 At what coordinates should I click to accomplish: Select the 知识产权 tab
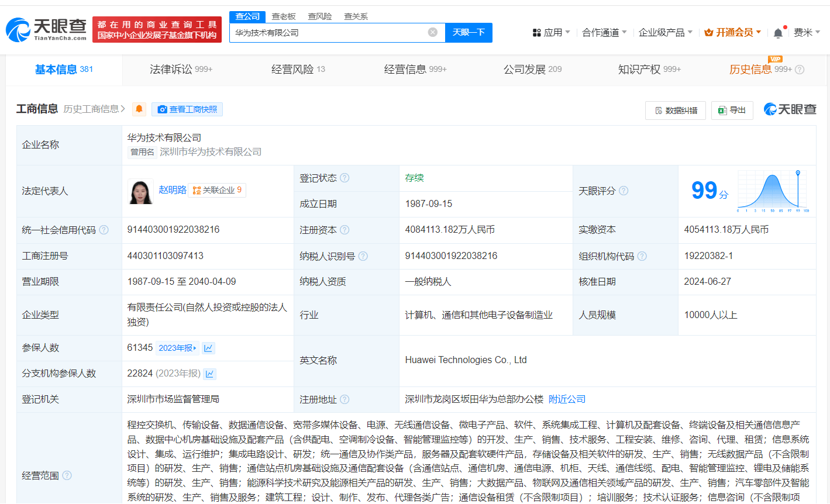tap(649, 70)
